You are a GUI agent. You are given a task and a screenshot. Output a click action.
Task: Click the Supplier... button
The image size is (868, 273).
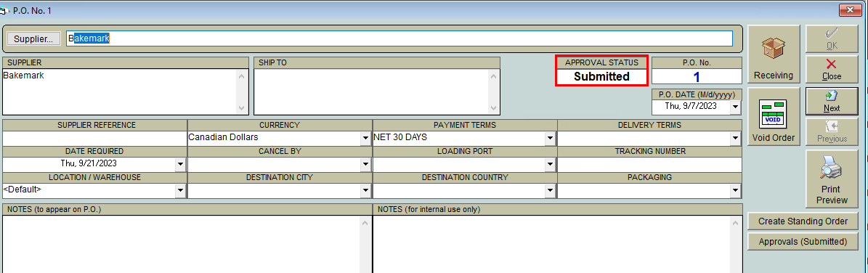(x=33, y=38)
